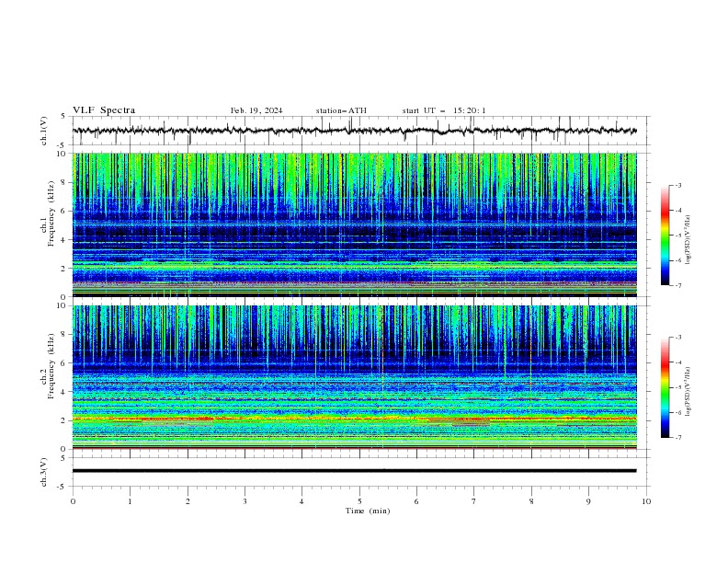
Task: Click the '-3' tick on upper color bar
Action: click(677, 185)
